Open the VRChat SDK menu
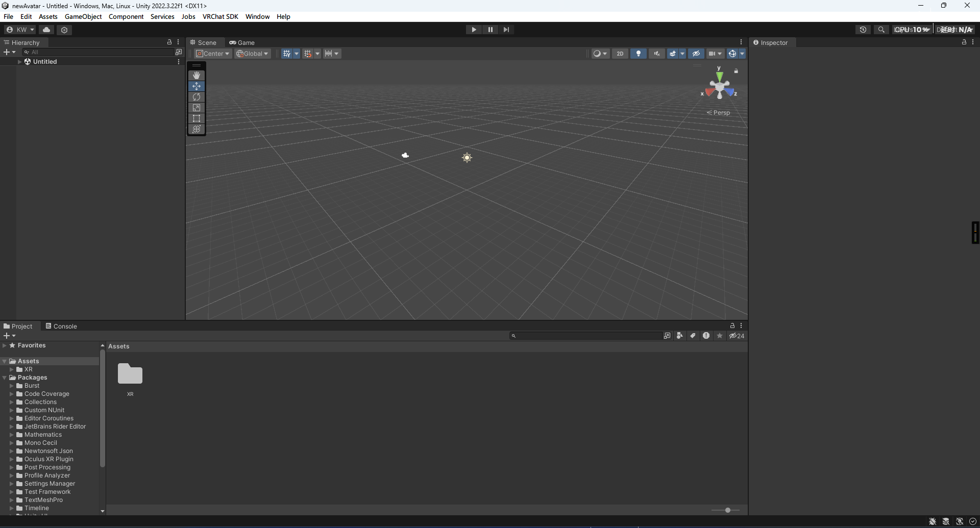The height and width of the screenshot is (528, 980). 220,16
